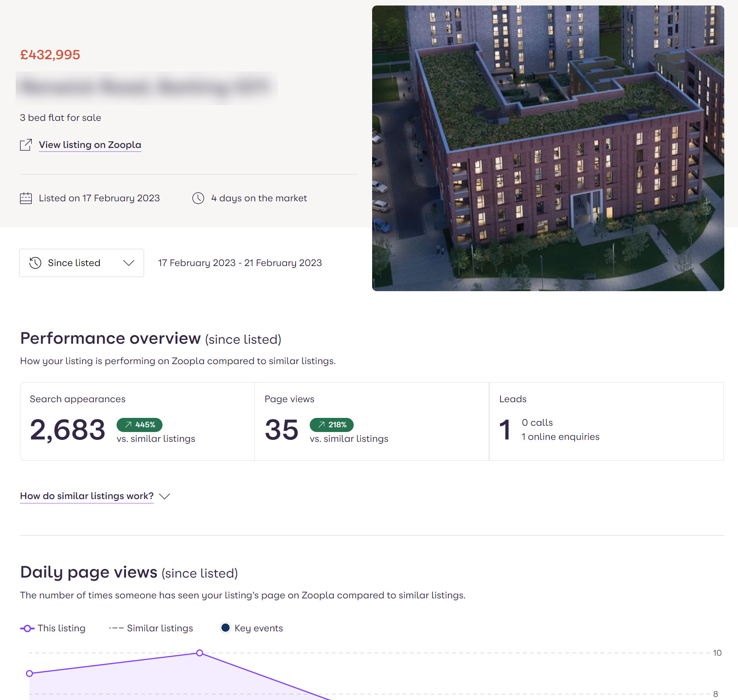
Task: Click the This listing legend marker
Action: pos(27,628)
